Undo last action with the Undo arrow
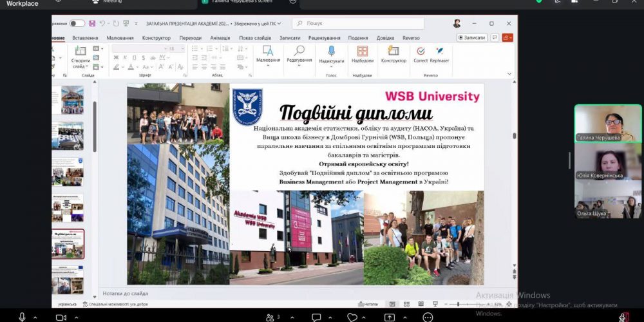Screen dimensions: 644x322 pyautogui.click(x=102, y=23)
